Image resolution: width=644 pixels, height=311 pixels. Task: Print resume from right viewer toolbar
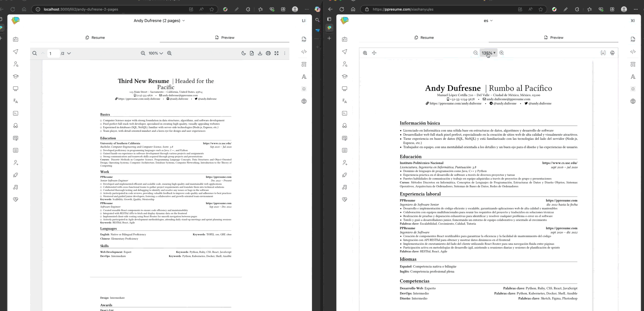pos(612,53)
